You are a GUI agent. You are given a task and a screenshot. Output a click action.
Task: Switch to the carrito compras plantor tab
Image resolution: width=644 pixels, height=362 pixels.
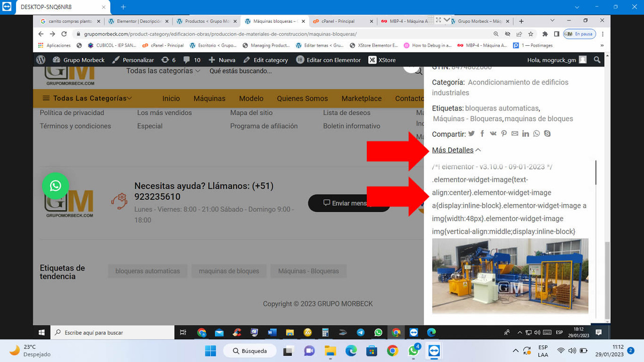point(70,21)
